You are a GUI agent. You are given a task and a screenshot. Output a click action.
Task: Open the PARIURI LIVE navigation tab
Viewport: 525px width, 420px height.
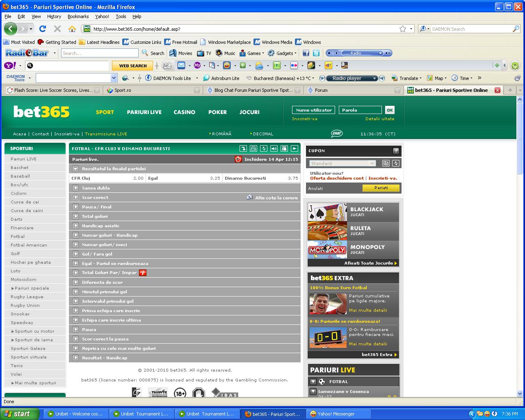pyautogui.click(x=144, y=112)
